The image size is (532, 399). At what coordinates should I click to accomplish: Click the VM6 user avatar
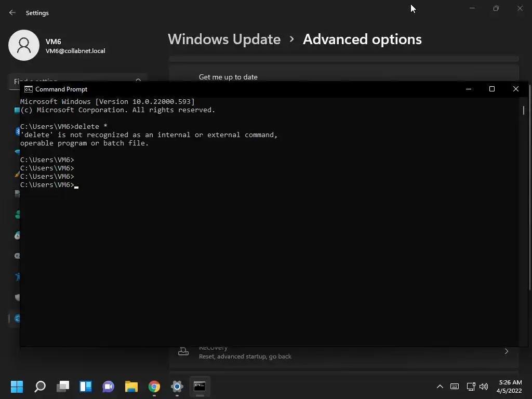pos(24,45)
